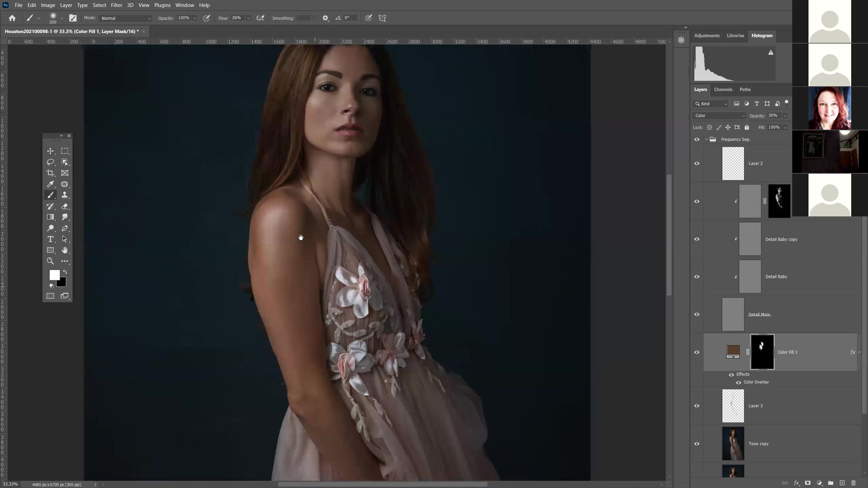
Task: Select the Lasso tool
Action: pyautogui.click(x=50, y=162)
